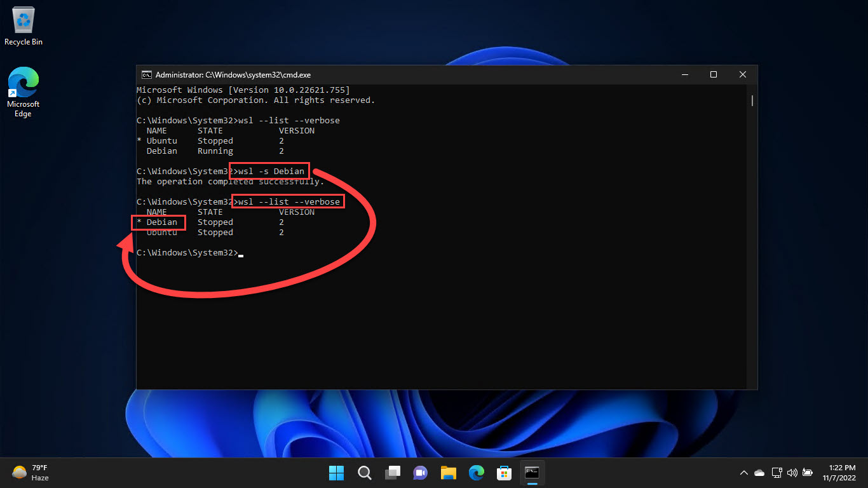Image resolution: width=868 pixels, height=488 pixels.
Task: Open the weather widget showing Haze
Action: (30, 473)
